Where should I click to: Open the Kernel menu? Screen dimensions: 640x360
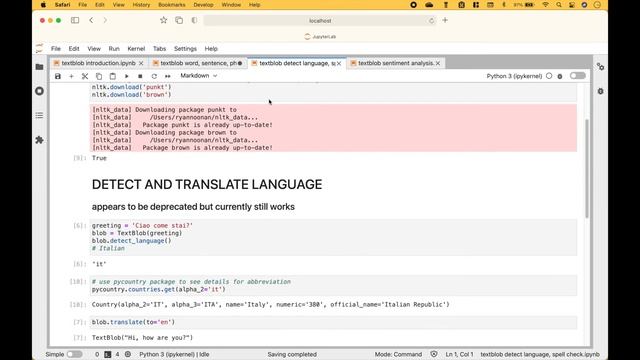[136, 49]
